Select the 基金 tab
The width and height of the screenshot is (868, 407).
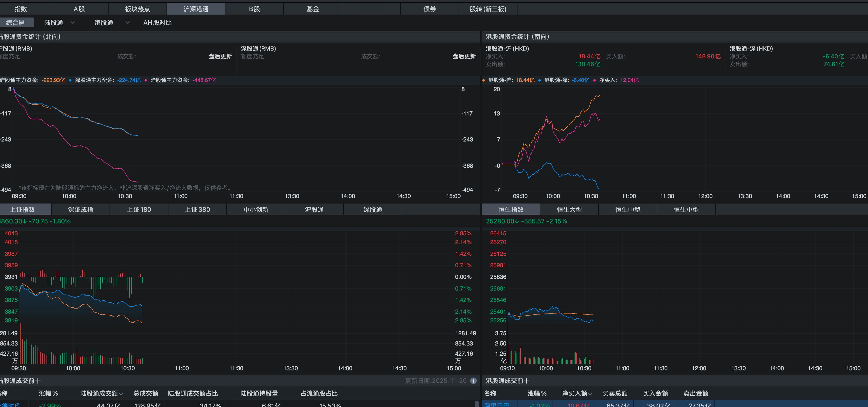pos(313,9)
